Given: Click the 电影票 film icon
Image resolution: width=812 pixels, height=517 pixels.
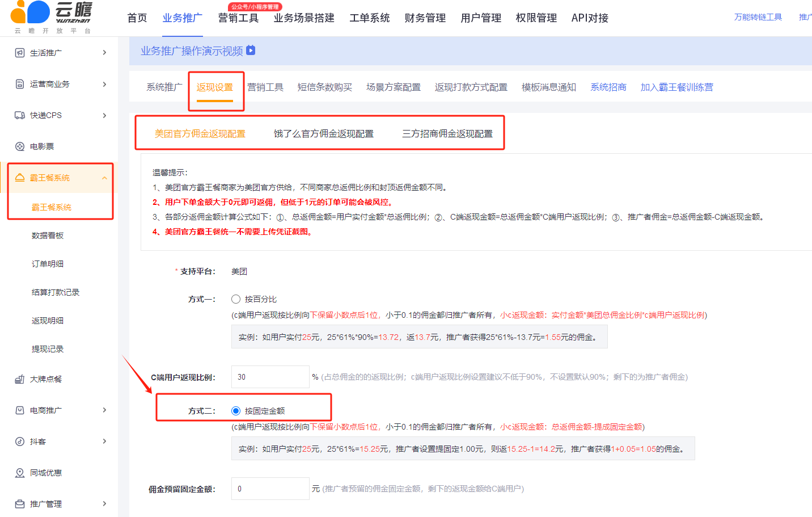Looking at the screenshot, I should (x=20, y=146).
